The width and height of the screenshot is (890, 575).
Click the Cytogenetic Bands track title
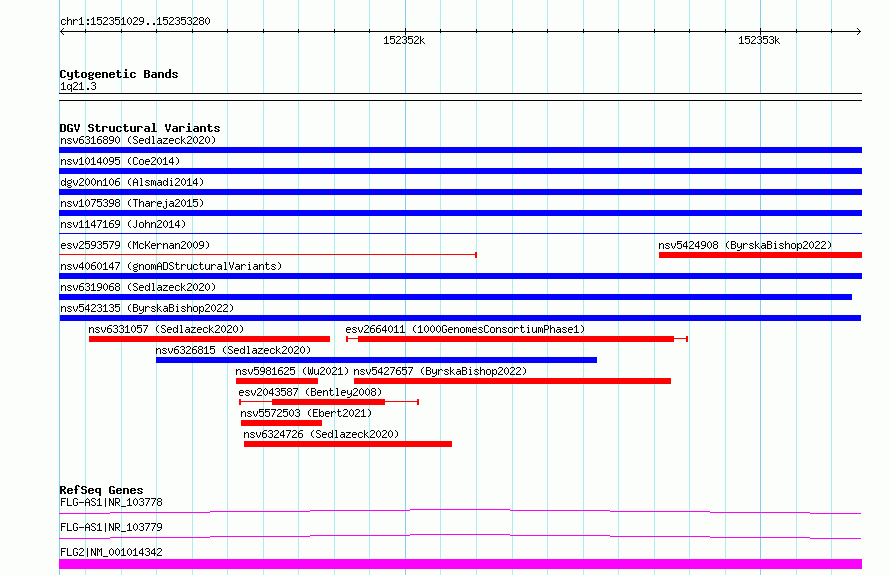pos(119,74)
